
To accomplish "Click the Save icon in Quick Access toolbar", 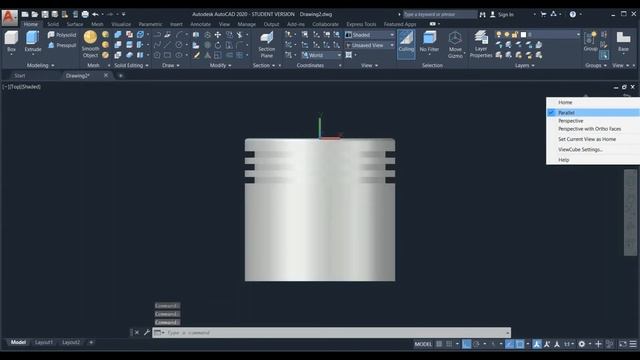I will [x=45, y=14].
